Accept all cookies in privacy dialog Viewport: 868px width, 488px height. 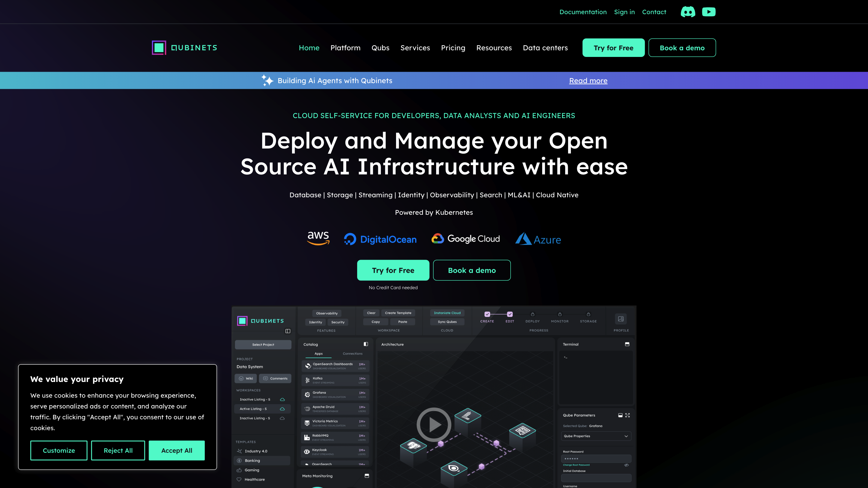click(177, 451)
